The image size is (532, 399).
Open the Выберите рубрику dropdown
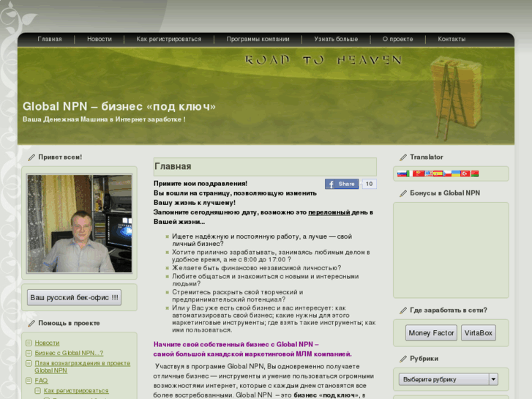click(x=448, y=379)
